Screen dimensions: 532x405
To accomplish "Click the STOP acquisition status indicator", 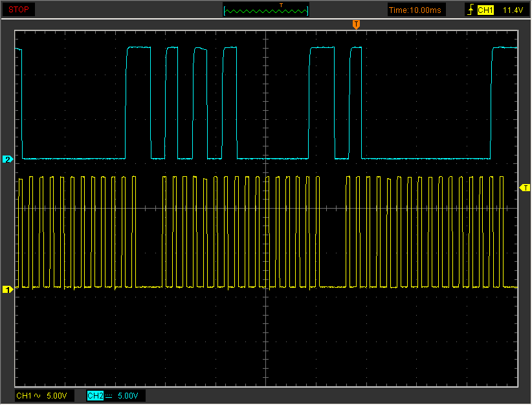I will coord(19,10).
